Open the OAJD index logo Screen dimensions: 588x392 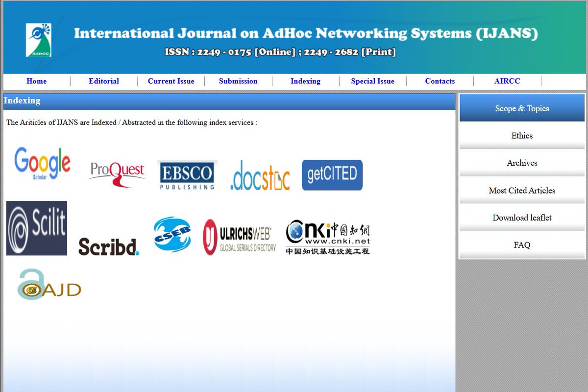coord(49,284)
